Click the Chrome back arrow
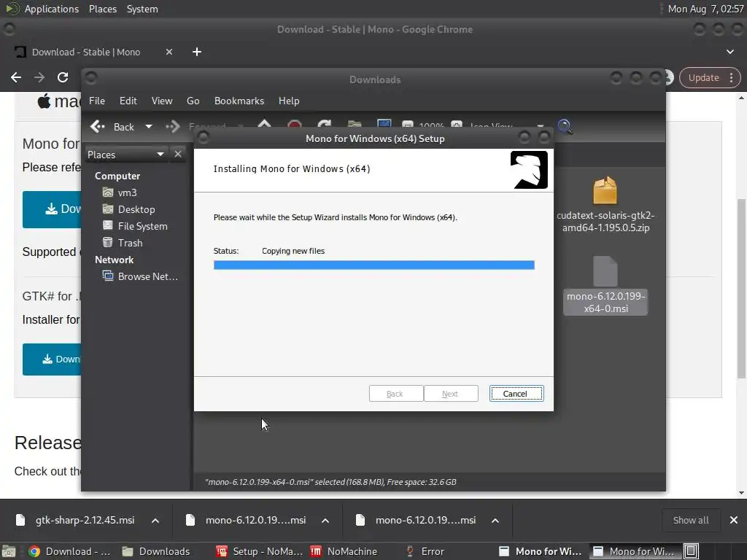The width and height of the screenshot is (747, 560). tap(16, 77)
